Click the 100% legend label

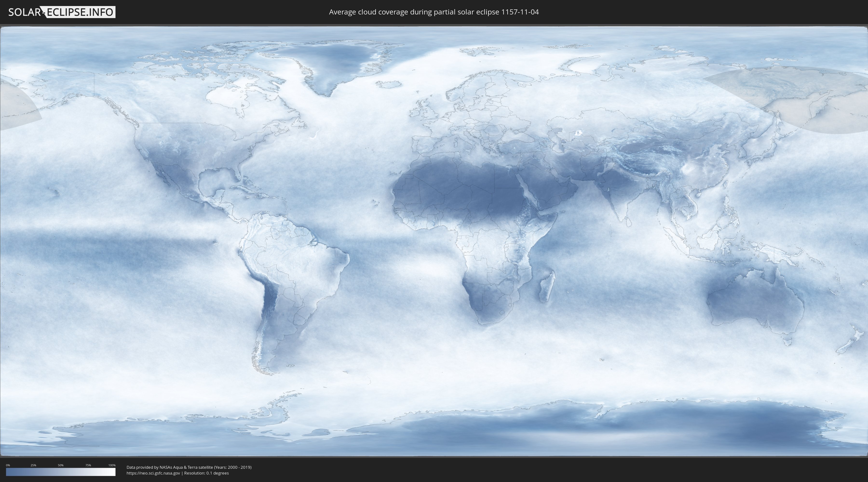(x=112, y=465)
